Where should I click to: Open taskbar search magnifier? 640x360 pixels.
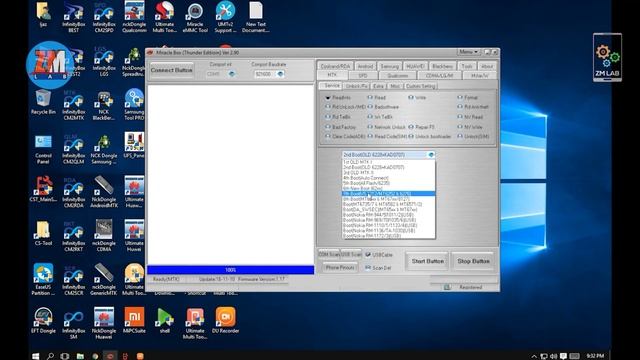click(50, 356)
